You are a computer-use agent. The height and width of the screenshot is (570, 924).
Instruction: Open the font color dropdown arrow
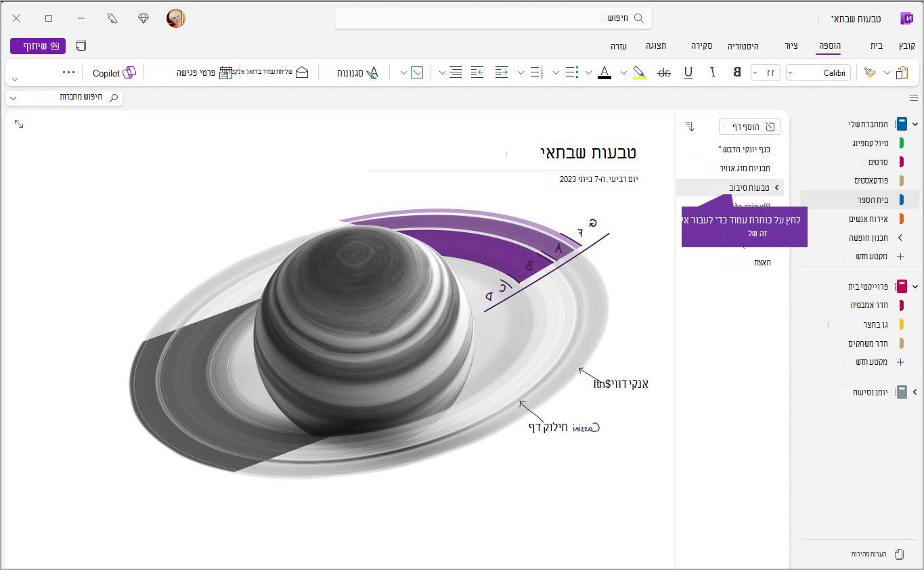click(x=588, y=72)
